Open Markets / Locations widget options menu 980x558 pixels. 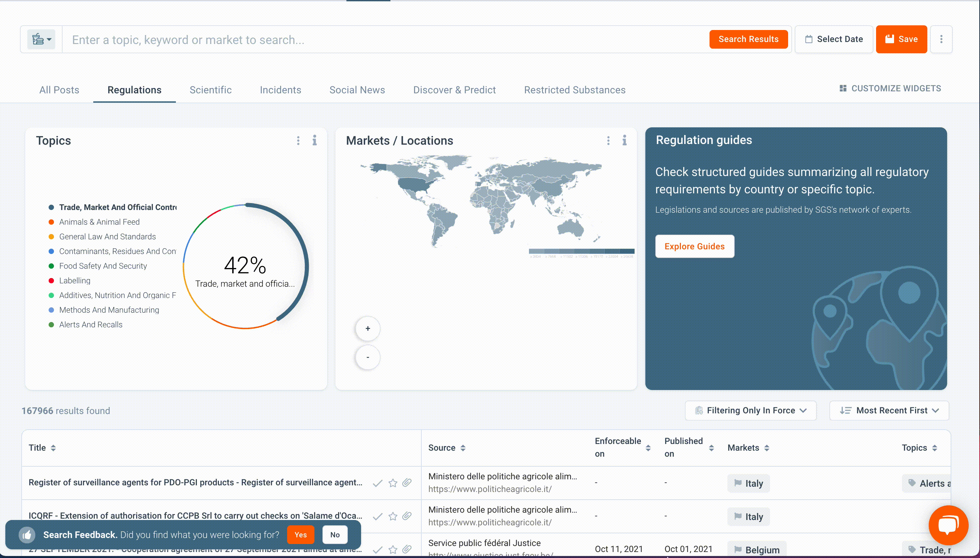(x=608, y=141)
